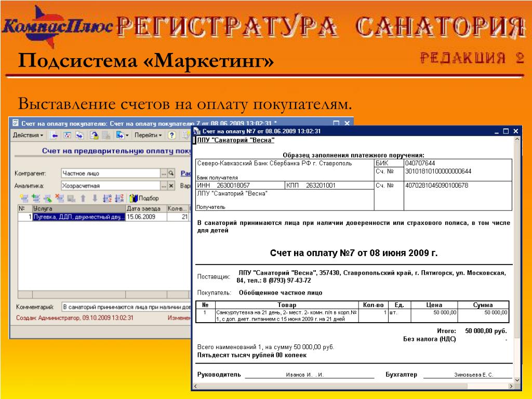The image size is (532, 399).
Task: Click the move row up arrow icon
Action: 83,198
